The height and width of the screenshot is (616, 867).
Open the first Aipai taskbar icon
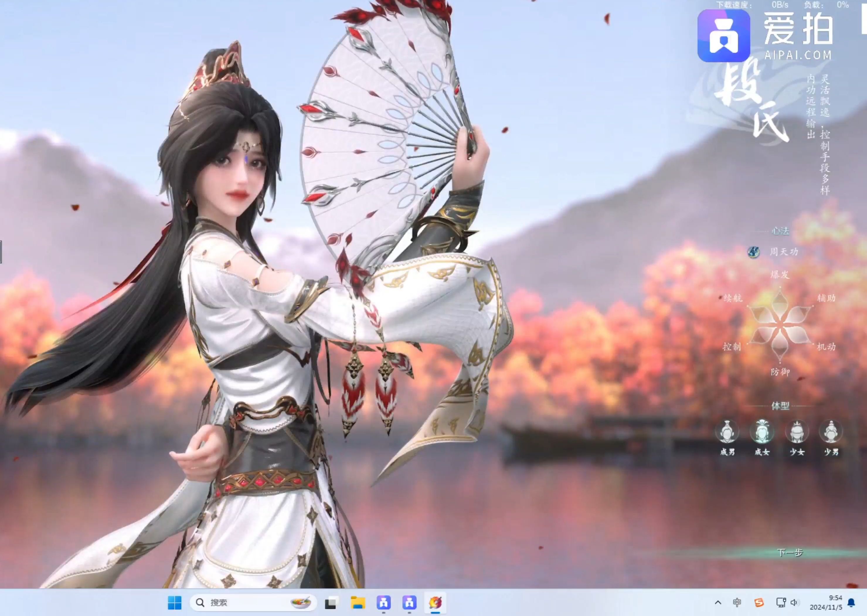(x=383, y=602)
